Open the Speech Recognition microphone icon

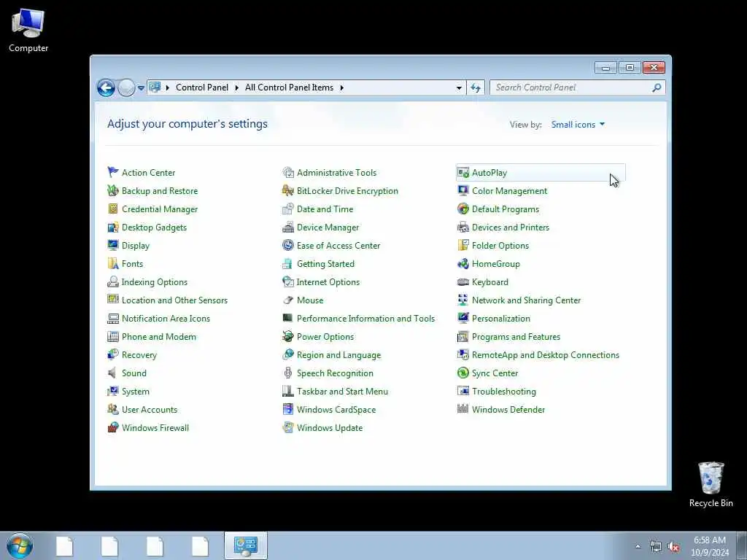tap(287, 373)
